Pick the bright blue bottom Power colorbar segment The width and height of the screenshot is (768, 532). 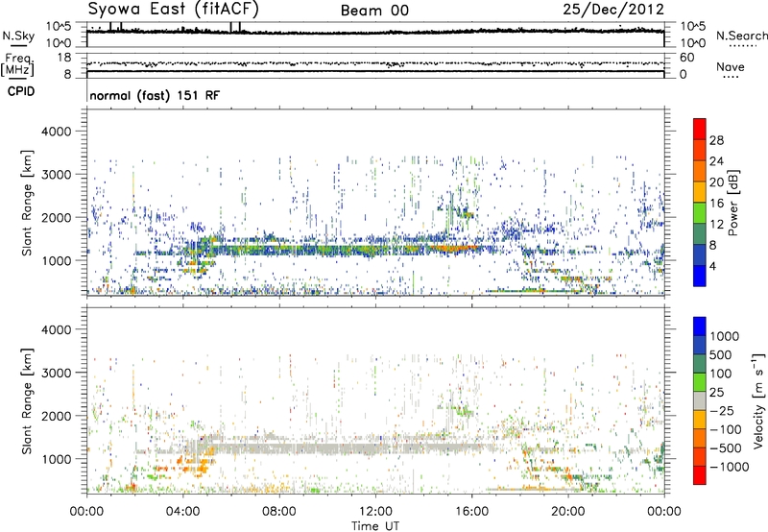(x=700, y=277)
